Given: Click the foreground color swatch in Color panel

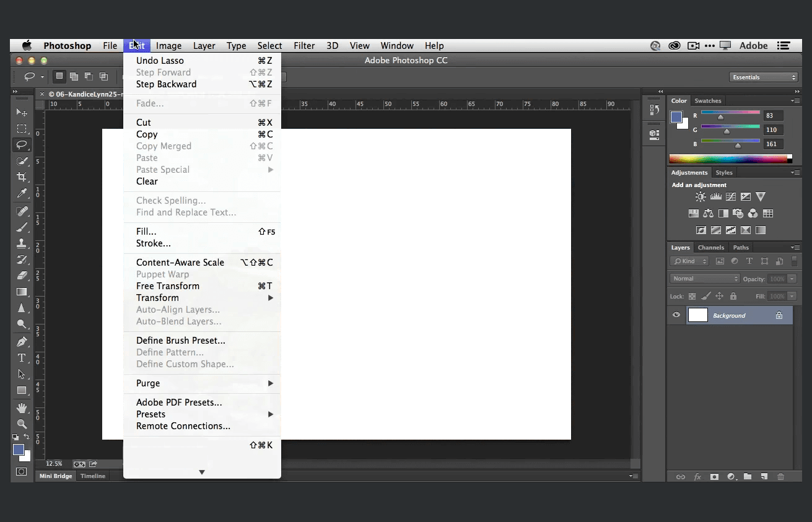Looking at the screenshot, I should click(x=676, y=117).
